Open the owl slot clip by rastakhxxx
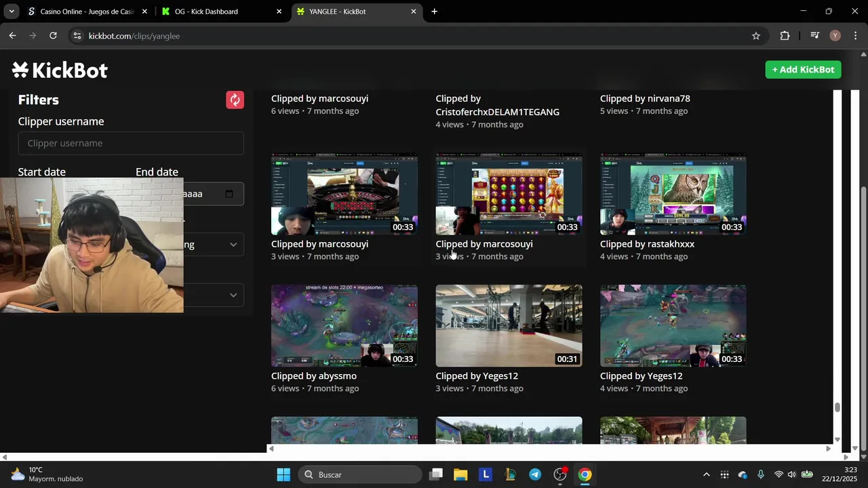Screen dimensions: 868x488 click(673, 195)
